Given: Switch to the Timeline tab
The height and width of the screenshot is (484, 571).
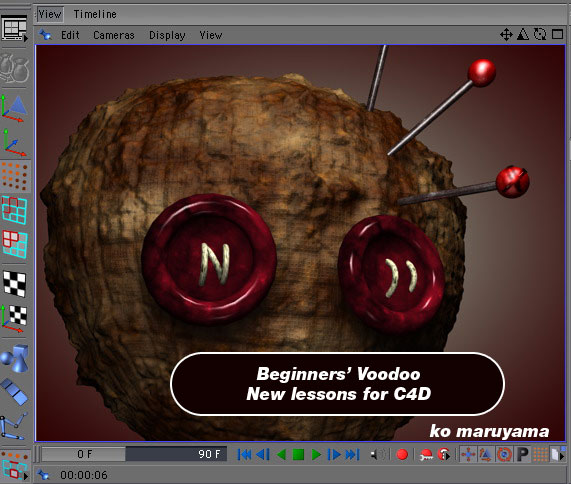Looking at the screenshot, I should coord(95,14).
